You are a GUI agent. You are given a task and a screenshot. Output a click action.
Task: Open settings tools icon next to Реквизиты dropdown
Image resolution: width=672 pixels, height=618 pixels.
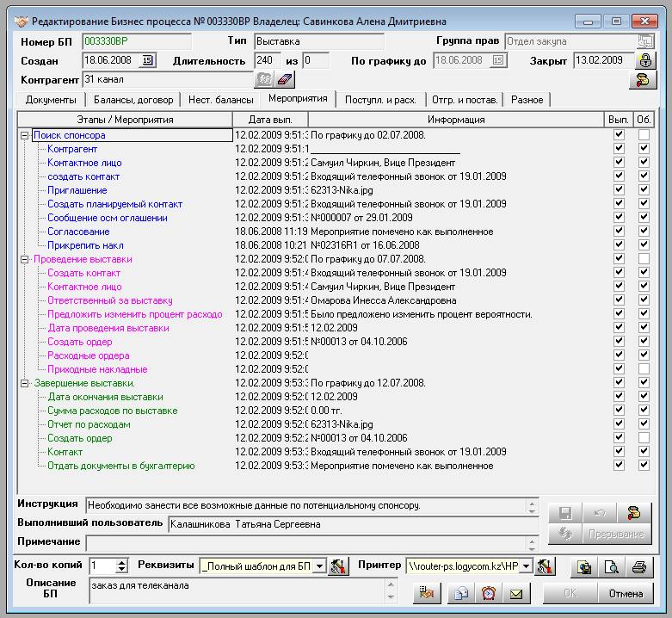click(x=338, y=566)
